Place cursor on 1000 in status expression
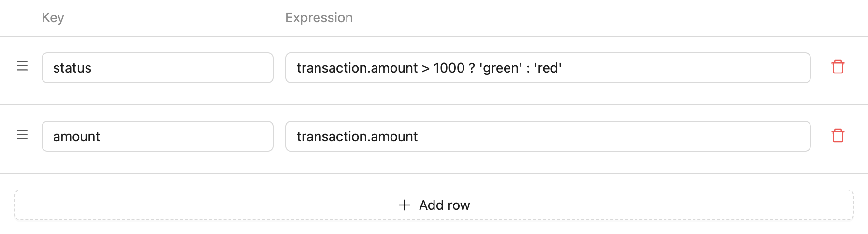This screenshot has width=868, height=234. click(449, 68)
